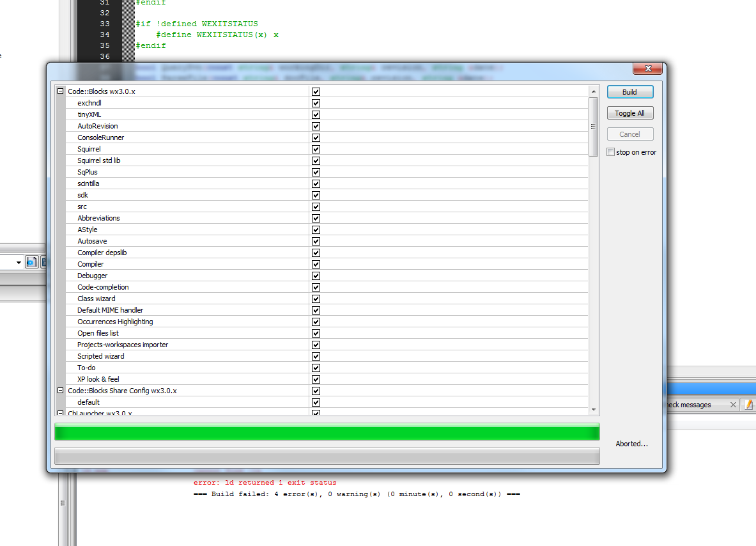Click the Cancel button
This screenshot has height=546, width=756.
[629, 134]
